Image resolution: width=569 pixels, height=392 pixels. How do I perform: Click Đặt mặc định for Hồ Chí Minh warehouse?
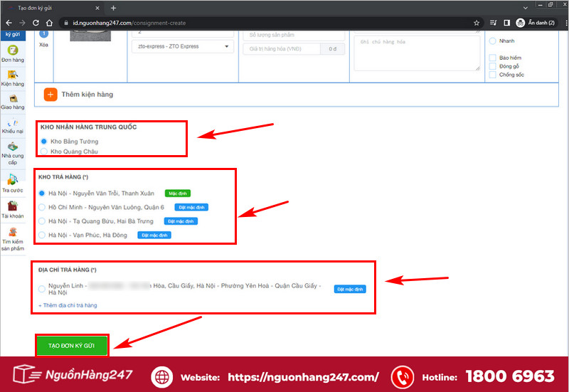(x=191, y=207)
